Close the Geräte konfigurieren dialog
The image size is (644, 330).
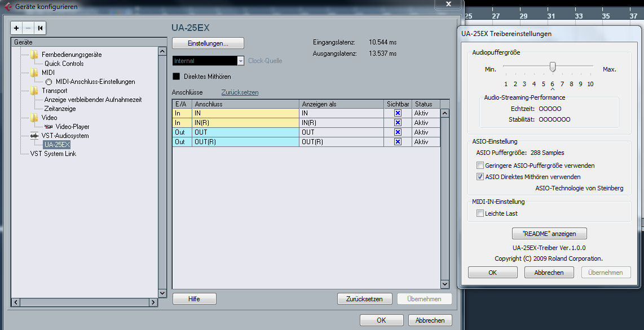(448, 4)
